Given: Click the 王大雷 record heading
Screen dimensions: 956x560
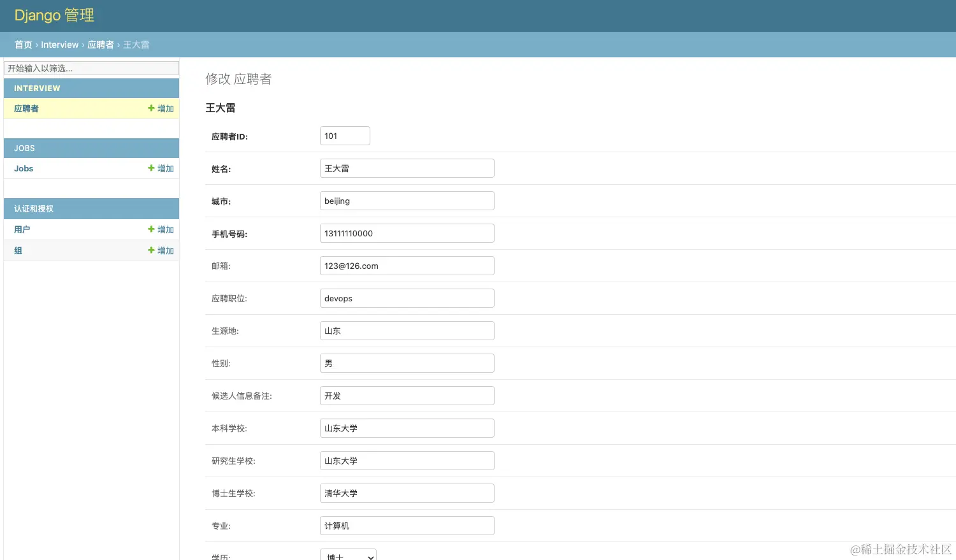Looking at the screenshot, I should tap(221, 108).
